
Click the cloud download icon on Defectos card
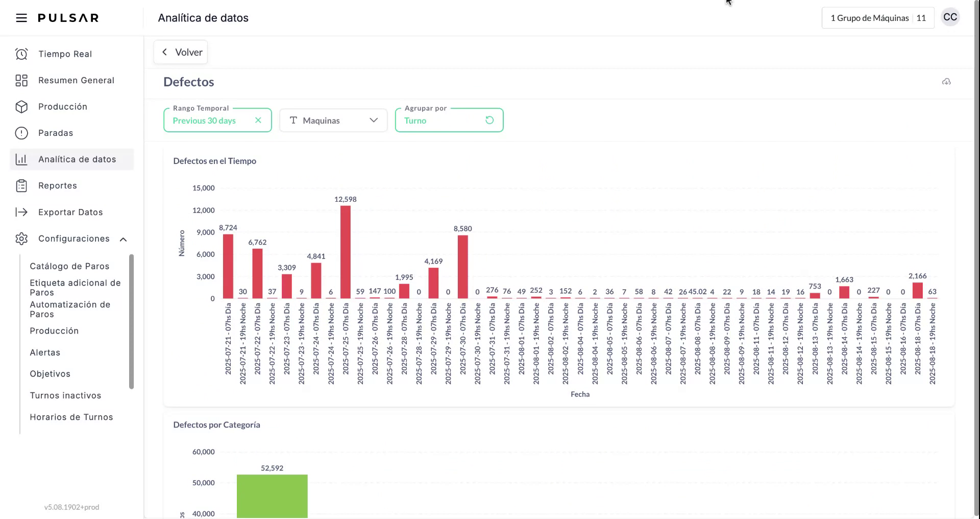[947, 82]
